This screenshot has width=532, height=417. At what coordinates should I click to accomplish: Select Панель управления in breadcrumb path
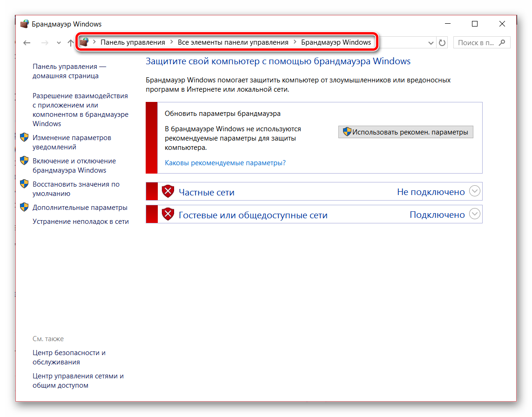(133, 42)
